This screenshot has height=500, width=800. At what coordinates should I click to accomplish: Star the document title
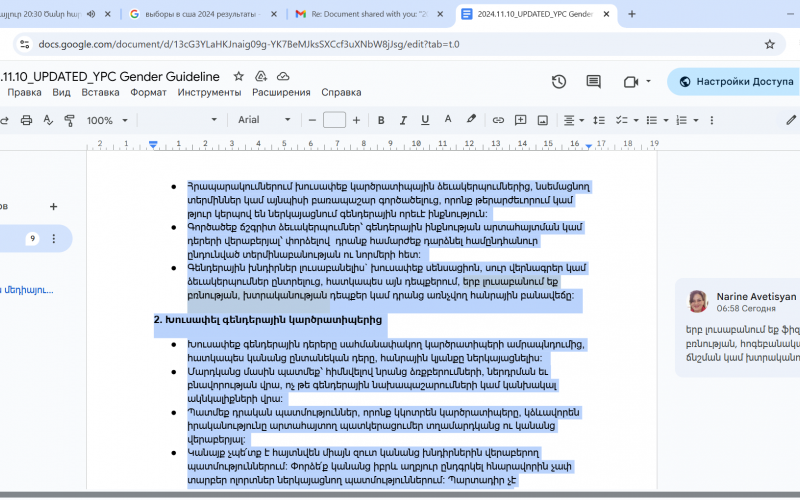[238, 77]
